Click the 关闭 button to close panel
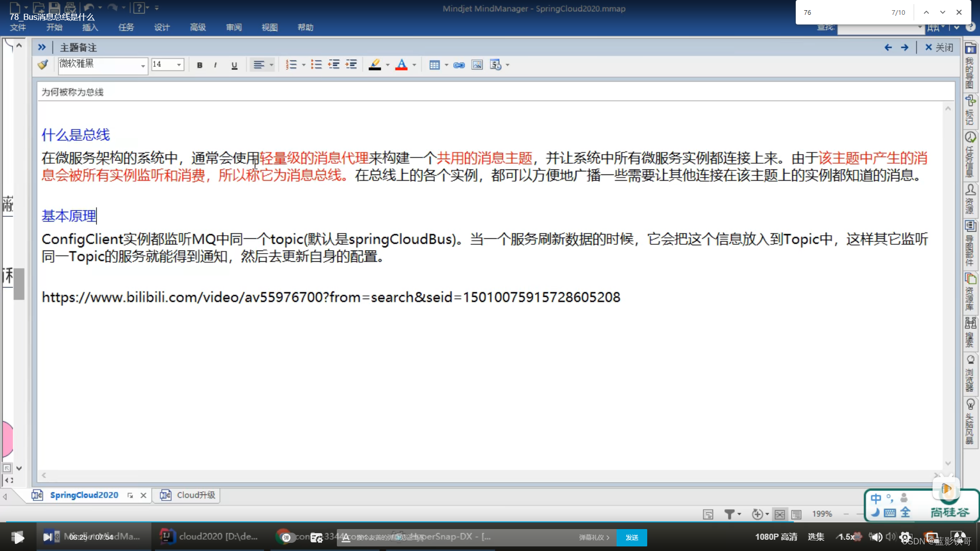The width and height of the screenshot is (980, 551). tap(940, 47)
